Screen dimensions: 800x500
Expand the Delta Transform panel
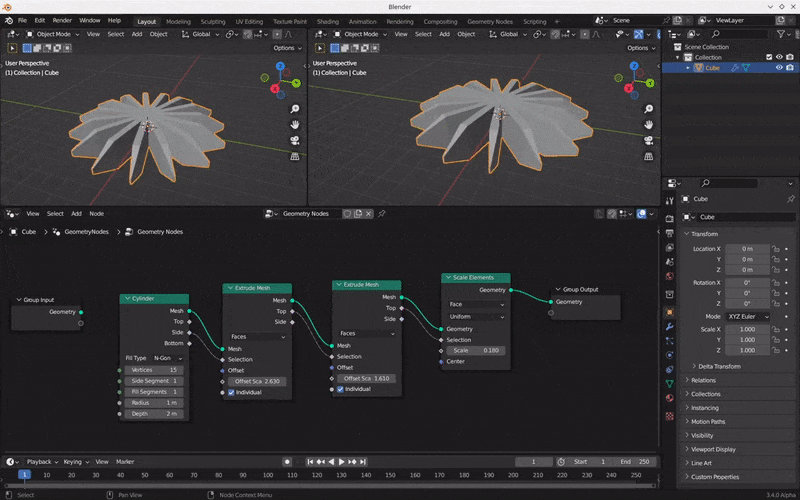click(x=719, y=366)
